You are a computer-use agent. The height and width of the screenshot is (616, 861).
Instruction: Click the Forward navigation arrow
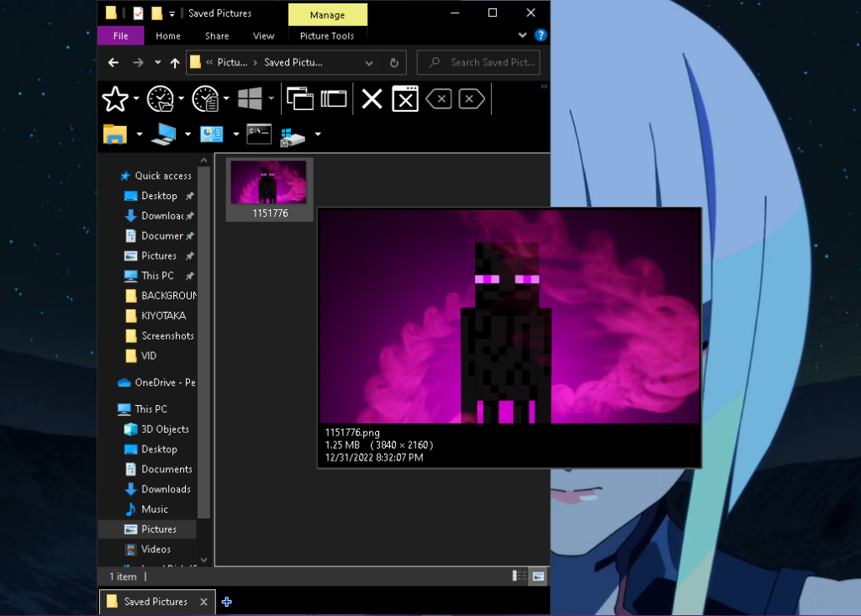point(138,62)
